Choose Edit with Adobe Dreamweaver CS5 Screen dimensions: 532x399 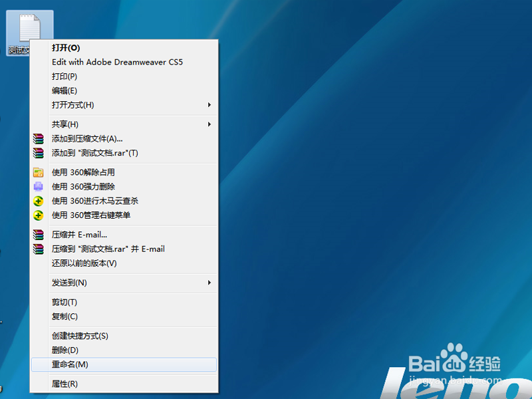point(124,62)
